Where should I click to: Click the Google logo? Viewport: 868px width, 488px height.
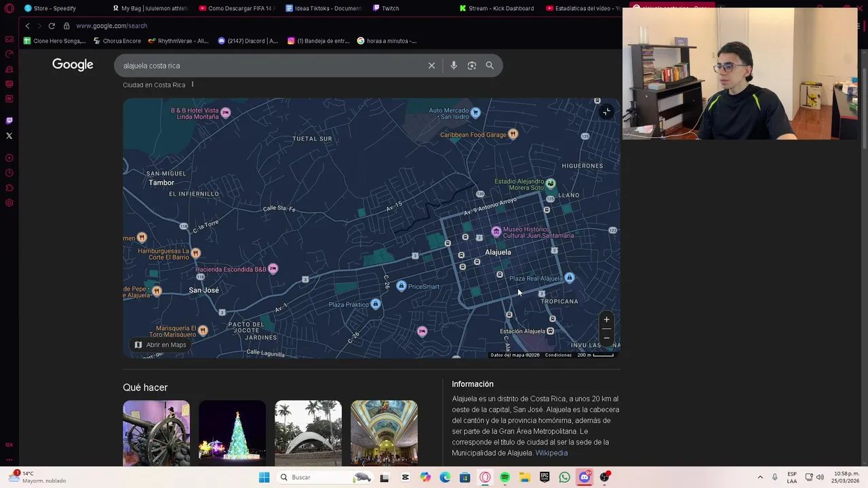coord(73,65)
